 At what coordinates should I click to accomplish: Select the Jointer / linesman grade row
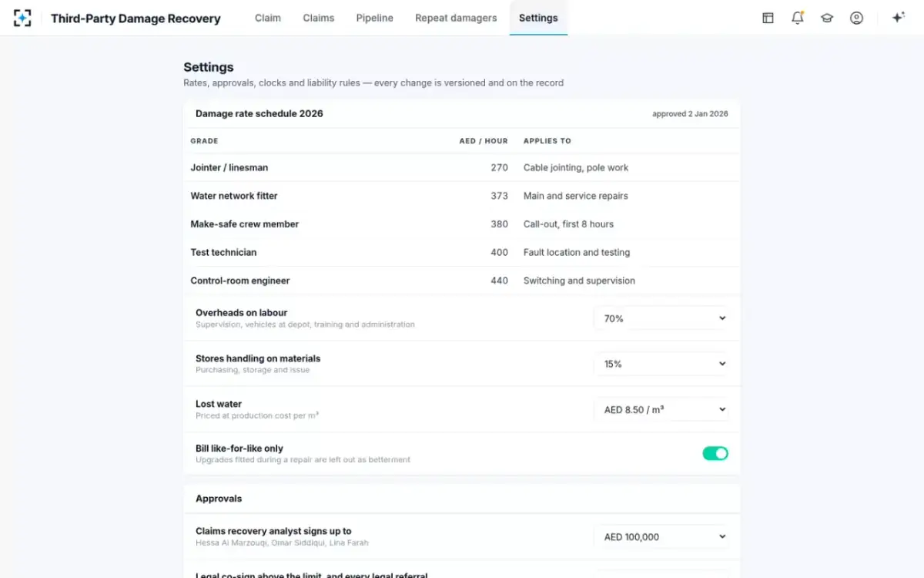[x=462, y=167]
